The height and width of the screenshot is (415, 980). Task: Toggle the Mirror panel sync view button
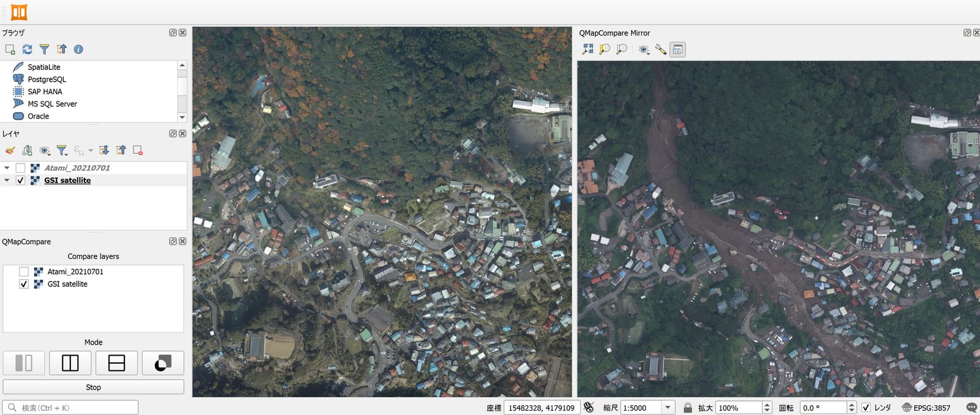(x=677, y=49)
